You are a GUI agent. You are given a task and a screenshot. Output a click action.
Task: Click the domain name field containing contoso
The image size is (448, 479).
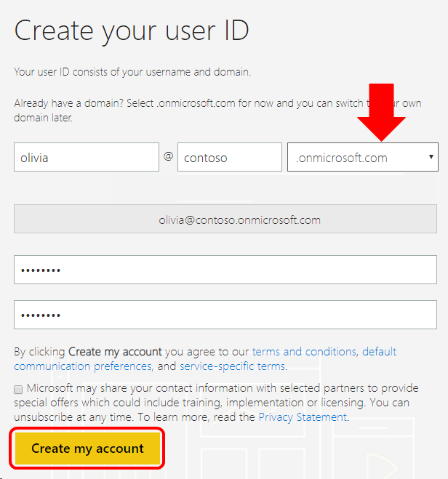[230, 157]
